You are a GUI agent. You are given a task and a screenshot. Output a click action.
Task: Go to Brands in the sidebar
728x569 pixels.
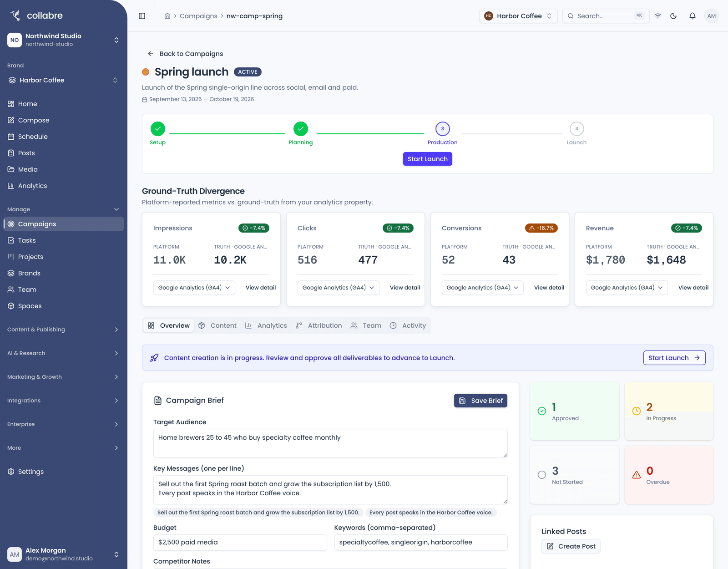point(64,273)
